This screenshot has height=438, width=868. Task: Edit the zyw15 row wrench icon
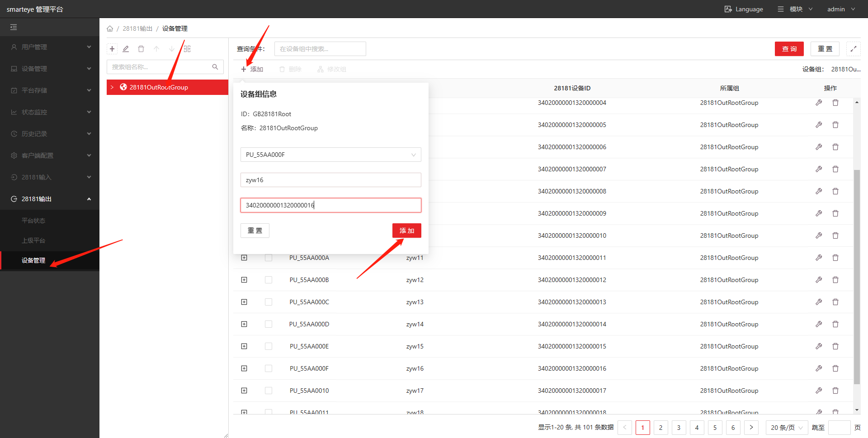tap(819, 346)
